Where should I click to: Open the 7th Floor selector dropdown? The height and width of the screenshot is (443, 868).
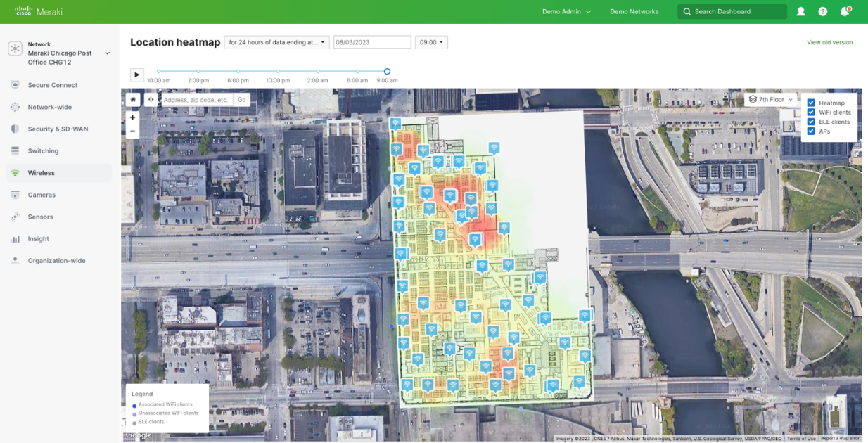tap(770, 100)
